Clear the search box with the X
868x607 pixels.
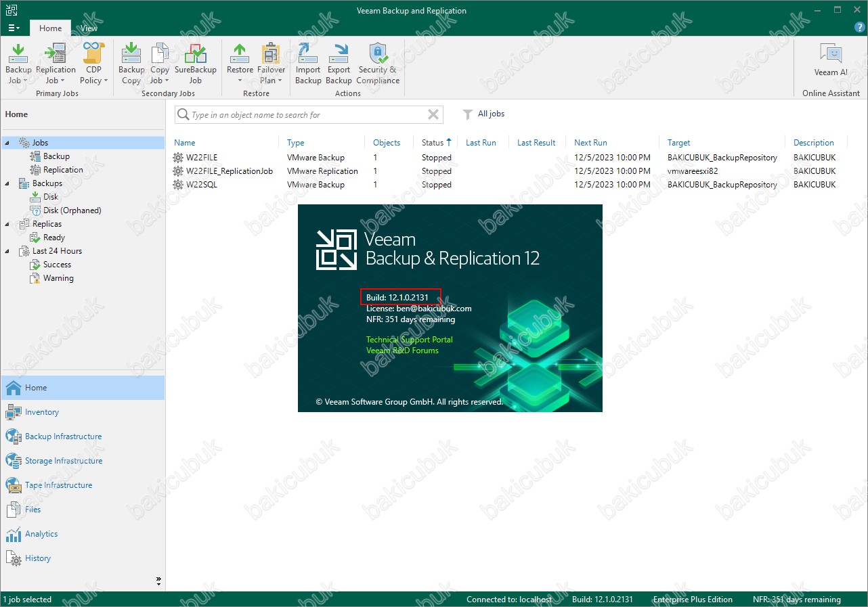433,115
